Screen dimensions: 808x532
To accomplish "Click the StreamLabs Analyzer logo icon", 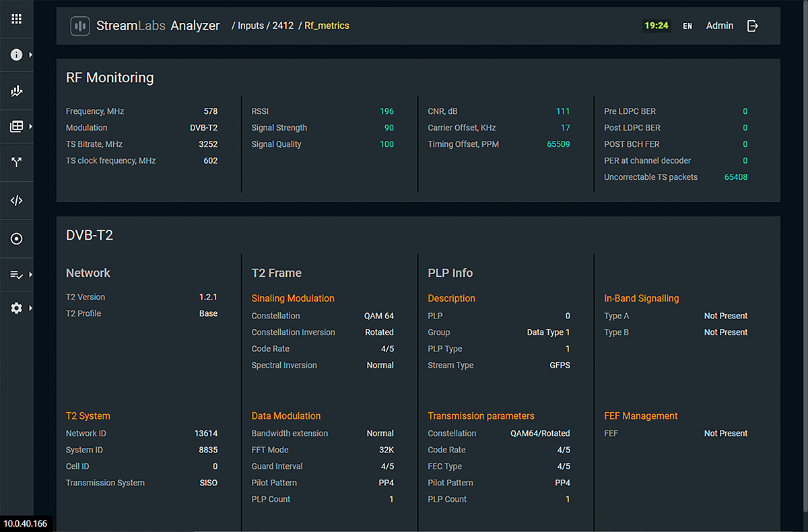I will (x=80, y=26).
